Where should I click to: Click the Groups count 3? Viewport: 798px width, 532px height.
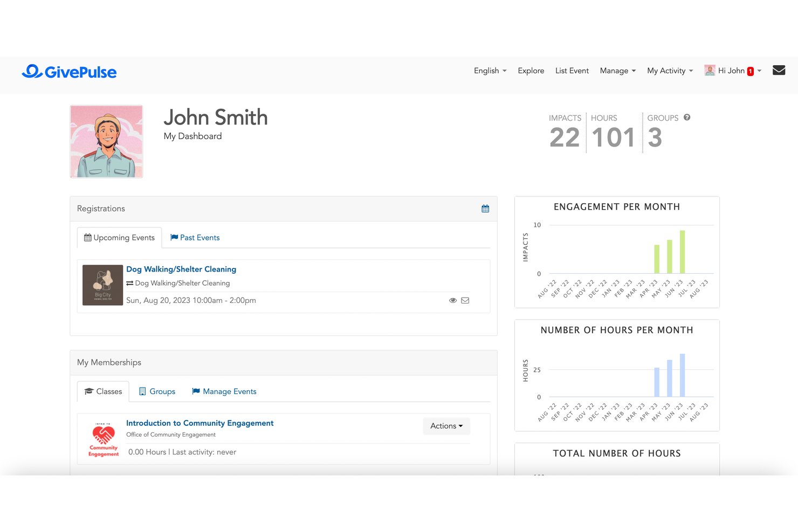pyautogui.click(x=655, y=137)
